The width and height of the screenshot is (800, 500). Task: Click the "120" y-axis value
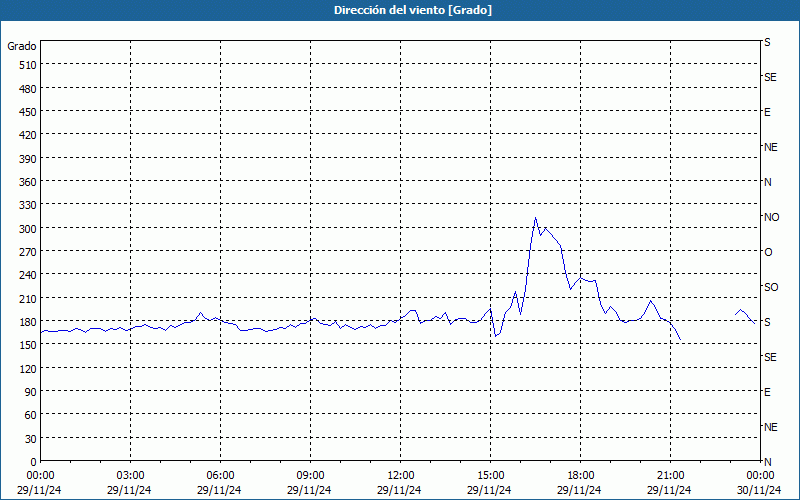click(29, 369)
